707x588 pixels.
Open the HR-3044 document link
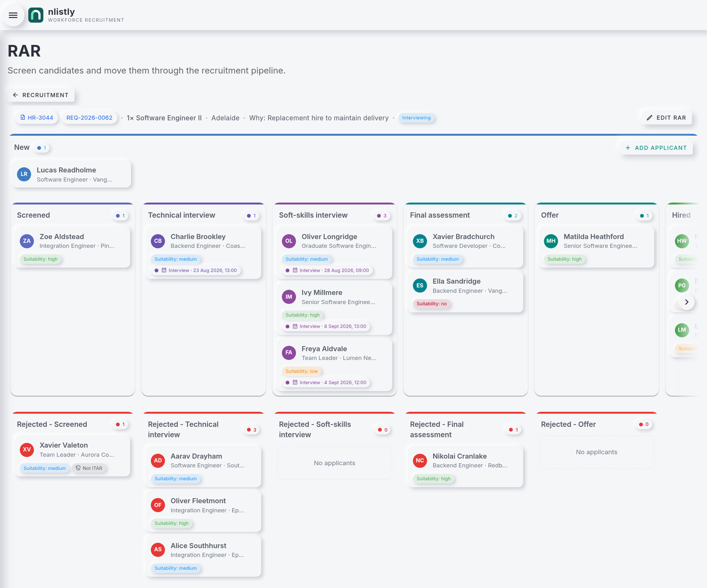(x=36, y=118)
